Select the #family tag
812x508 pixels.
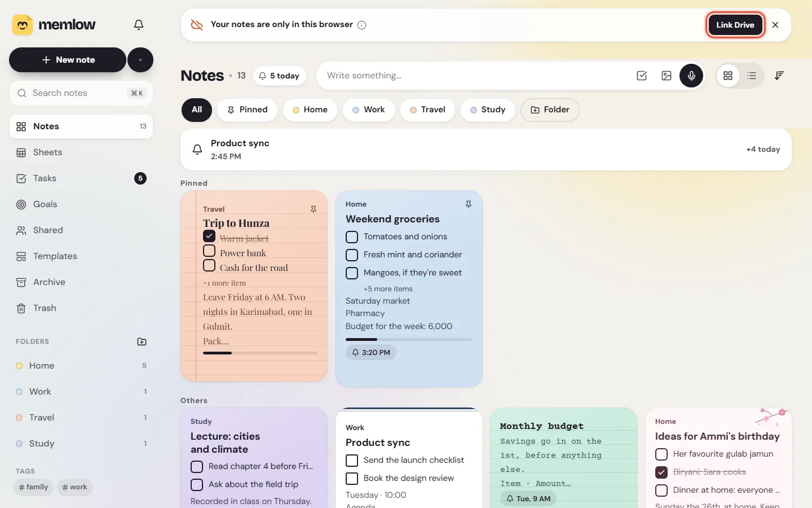click(33, 487)
